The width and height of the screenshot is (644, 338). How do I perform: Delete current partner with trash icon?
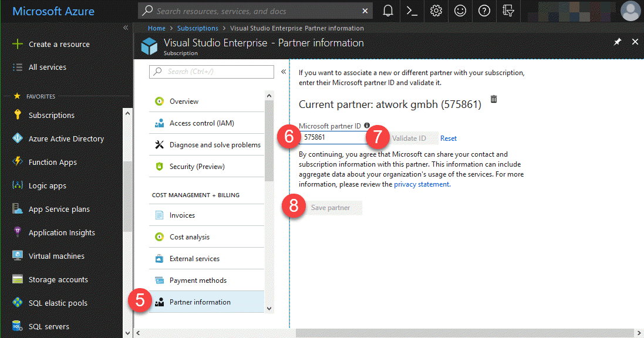494,99
